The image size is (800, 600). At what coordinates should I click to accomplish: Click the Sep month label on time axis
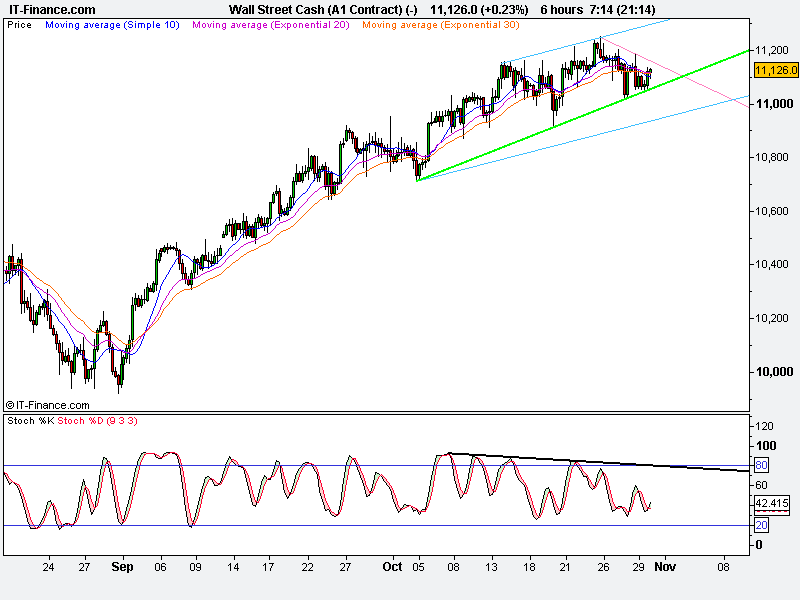[122, 567]
